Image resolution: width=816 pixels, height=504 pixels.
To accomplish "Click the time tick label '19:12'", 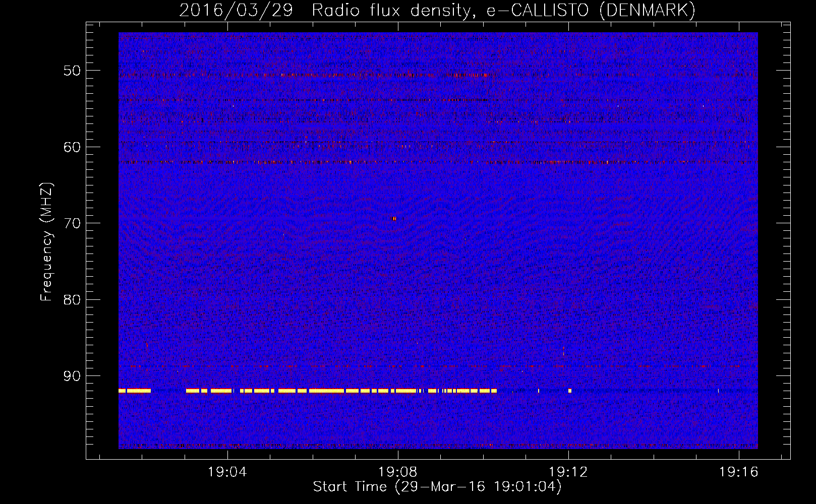I will (568, 472).
